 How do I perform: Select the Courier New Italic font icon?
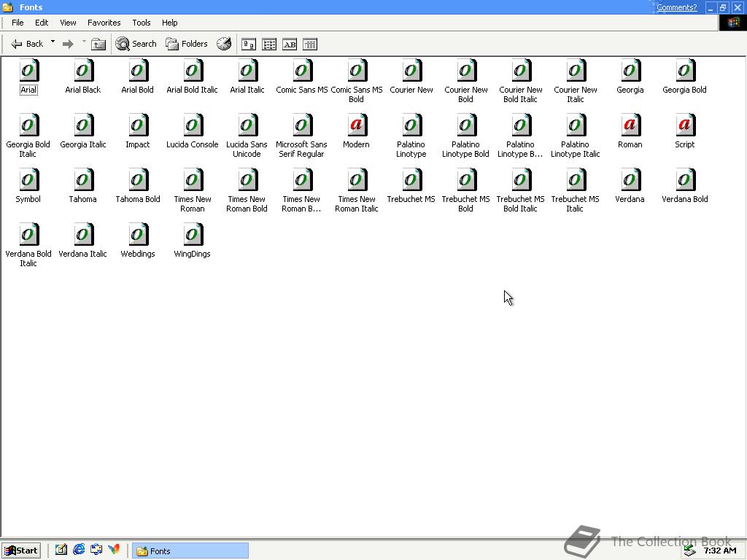(576, 71)
